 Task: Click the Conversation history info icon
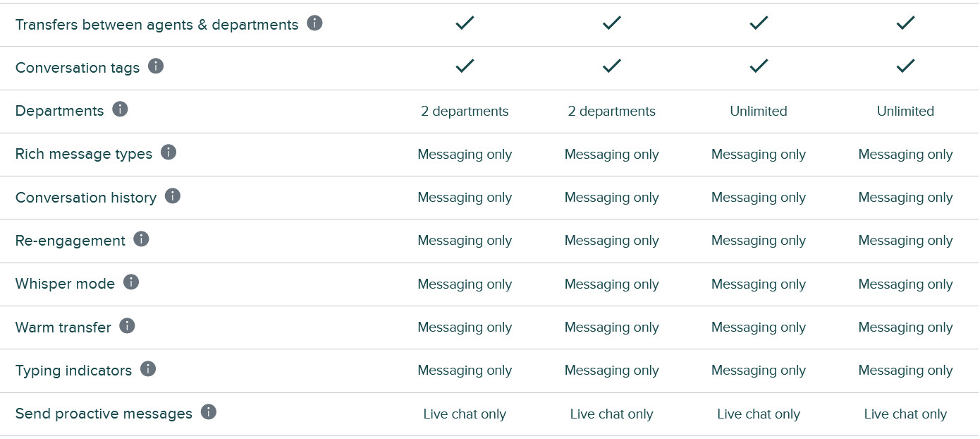point(173,196)
